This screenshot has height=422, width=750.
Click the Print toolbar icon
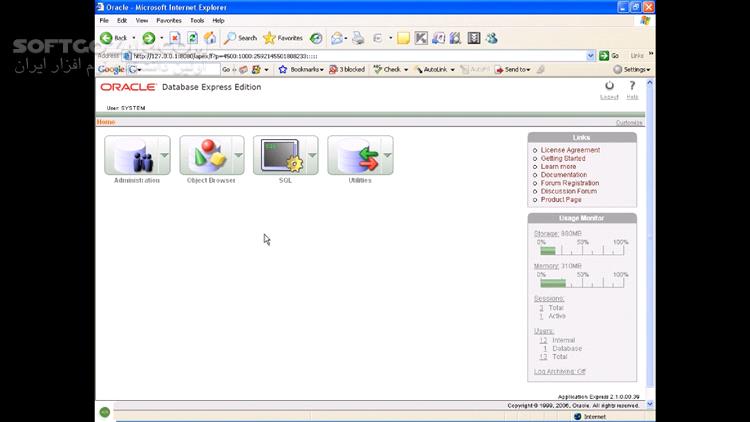358,38
